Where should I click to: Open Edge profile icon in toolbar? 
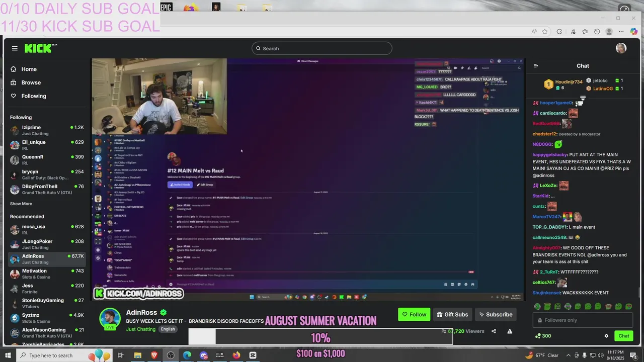pos(609,32)
